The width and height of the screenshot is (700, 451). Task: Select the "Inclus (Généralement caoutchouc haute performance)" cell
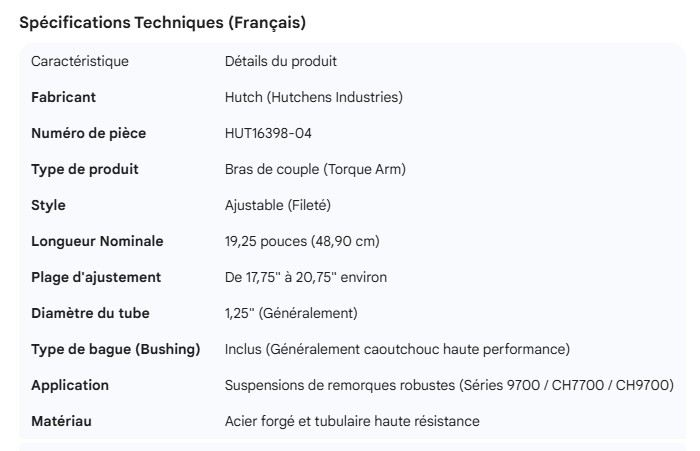click(x=397, y=350)
